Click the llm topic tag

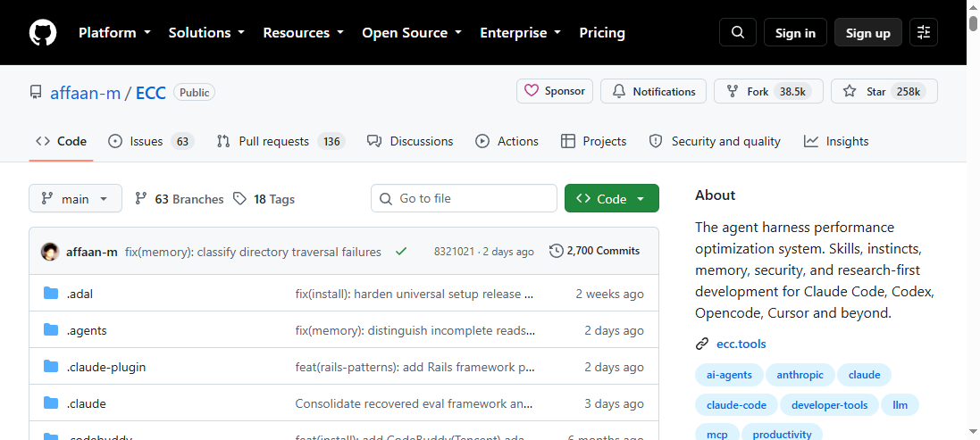click(900, 405)
